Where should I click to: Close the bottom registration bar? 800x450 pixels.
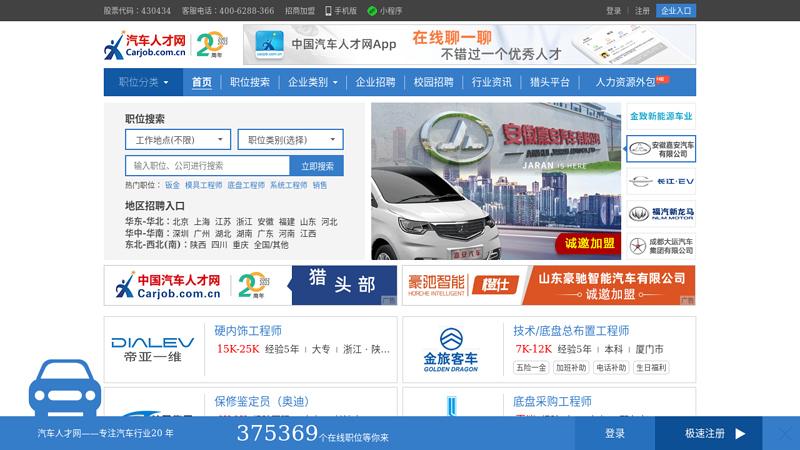click(x=785, y=434)
